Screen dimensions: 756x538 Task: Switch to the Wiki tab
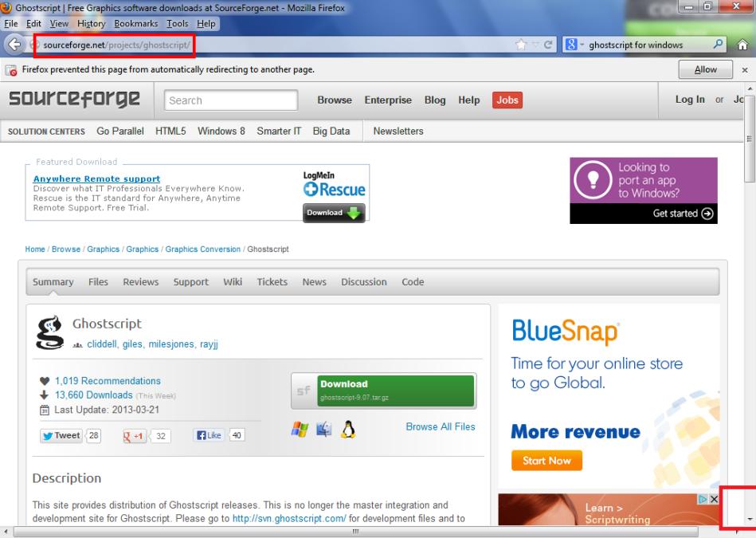pyautogui.click(x=233, y=282)
